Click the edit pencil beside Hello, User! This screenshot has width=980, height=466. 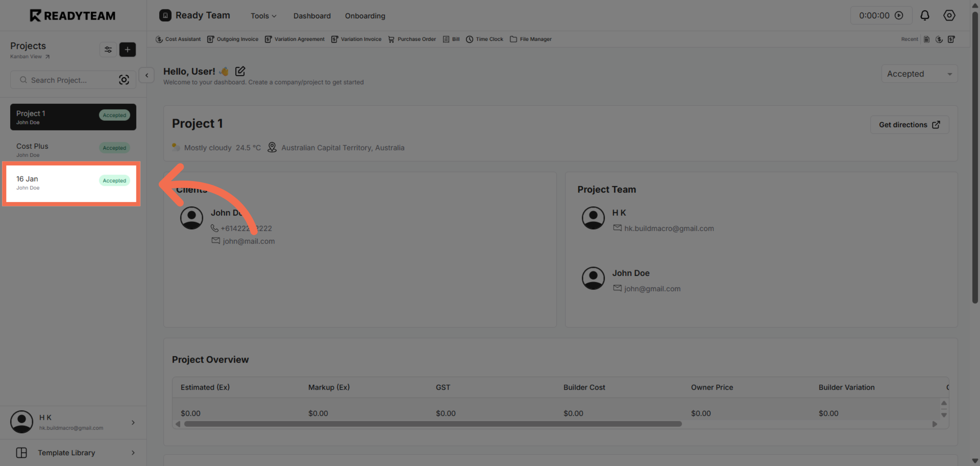click(x=240, y=71)
